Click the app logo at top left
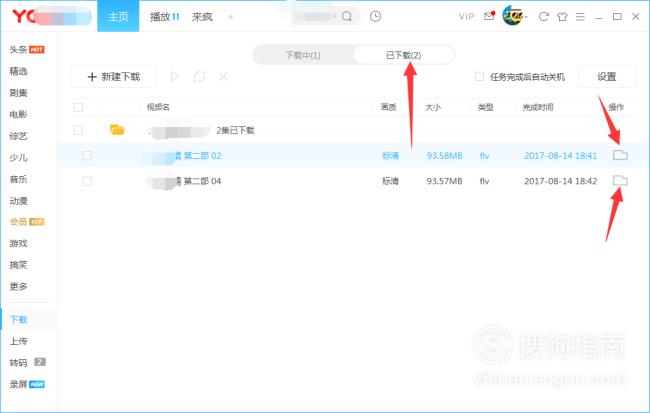Viewport: 650px width, 413px height. tap(51, 17)
